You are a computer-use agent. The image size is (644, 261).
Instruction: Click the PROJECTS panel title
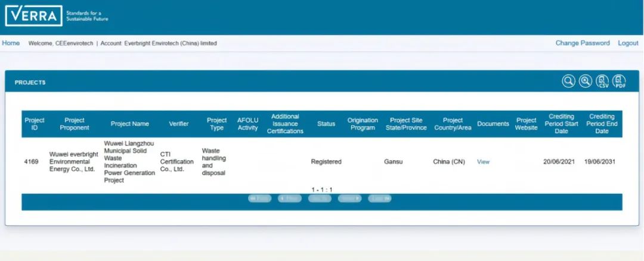coord(30,82)
